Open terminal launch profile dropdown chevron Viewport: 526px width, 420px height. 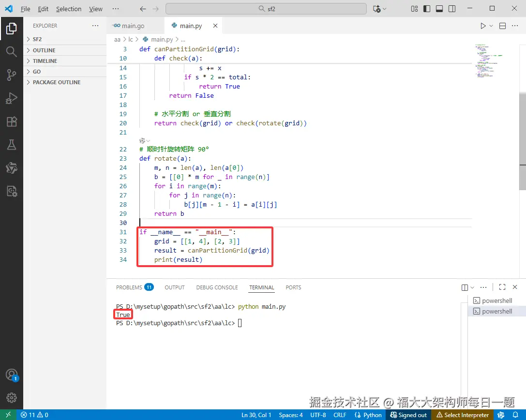[472, 287]
